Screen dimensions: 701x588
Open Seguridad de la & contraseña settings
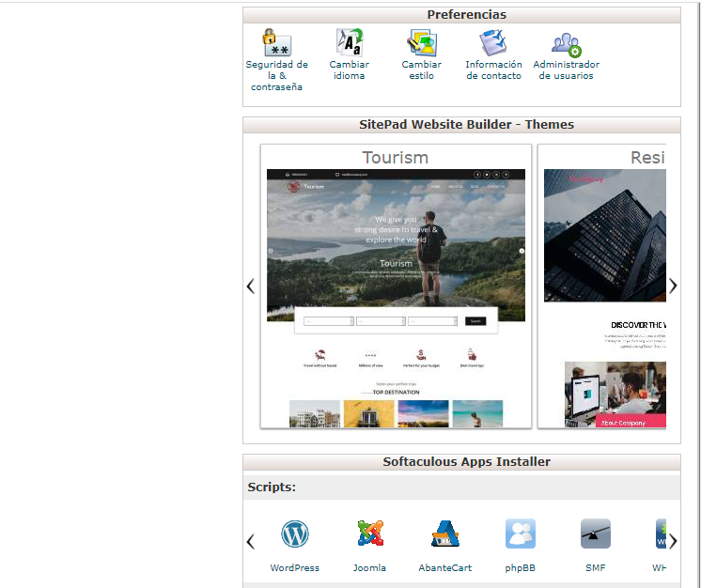(276, 44)
